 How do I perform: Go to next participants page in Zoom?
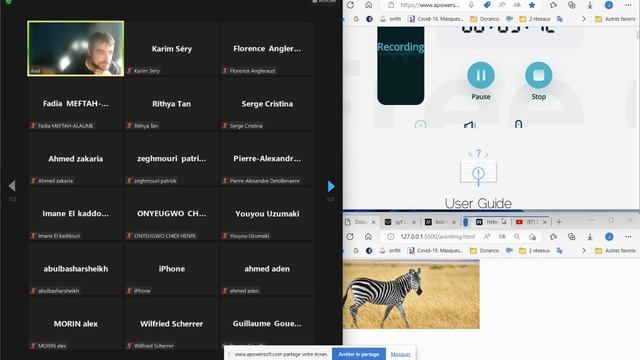[331, 186]
